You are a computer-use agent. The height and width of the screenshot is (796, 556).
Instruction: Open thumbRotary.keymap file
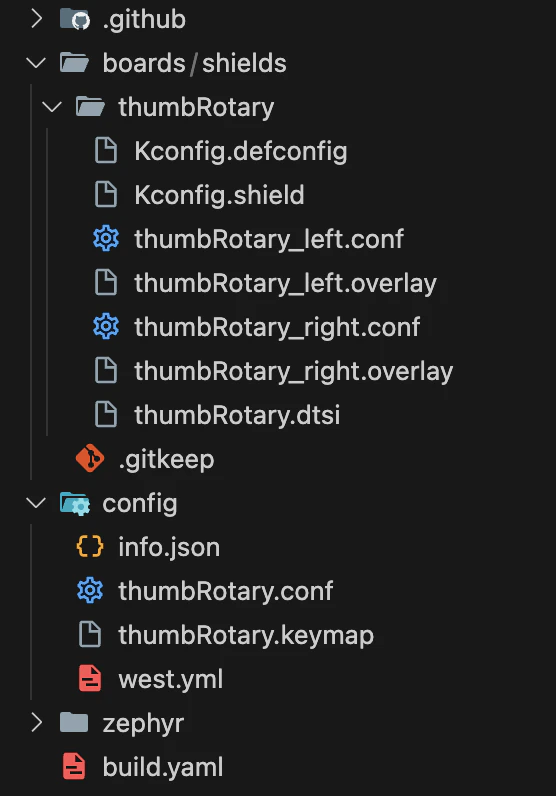[246, 635]
